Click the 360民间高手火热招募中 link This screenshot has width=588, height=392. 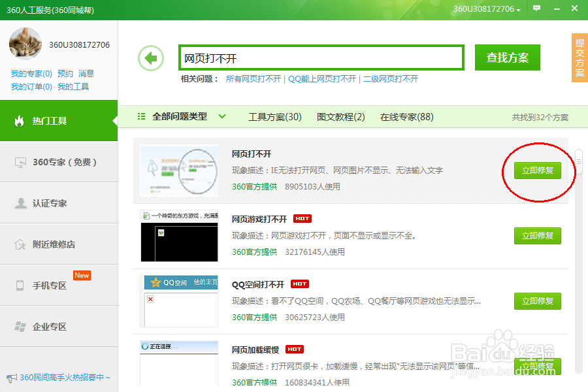coord(65,378)
